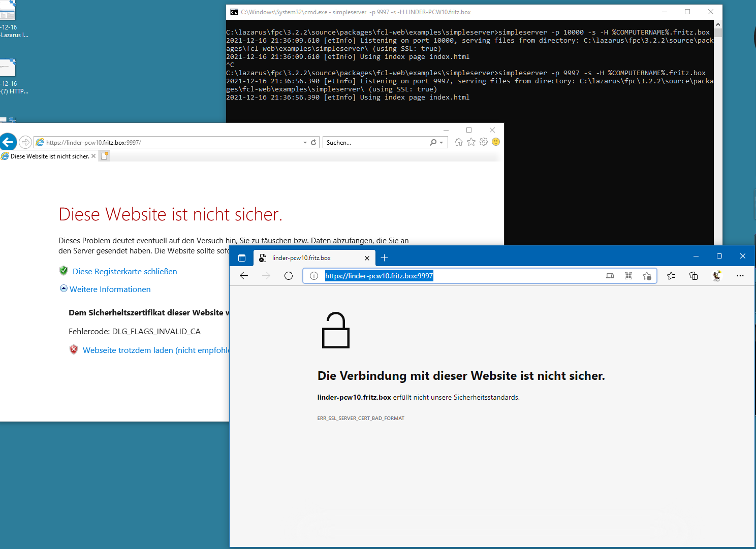Close the Internet Explorer tab
This screenshot has width=756, height=549.
pyautogui.click(x=93, y=156)
